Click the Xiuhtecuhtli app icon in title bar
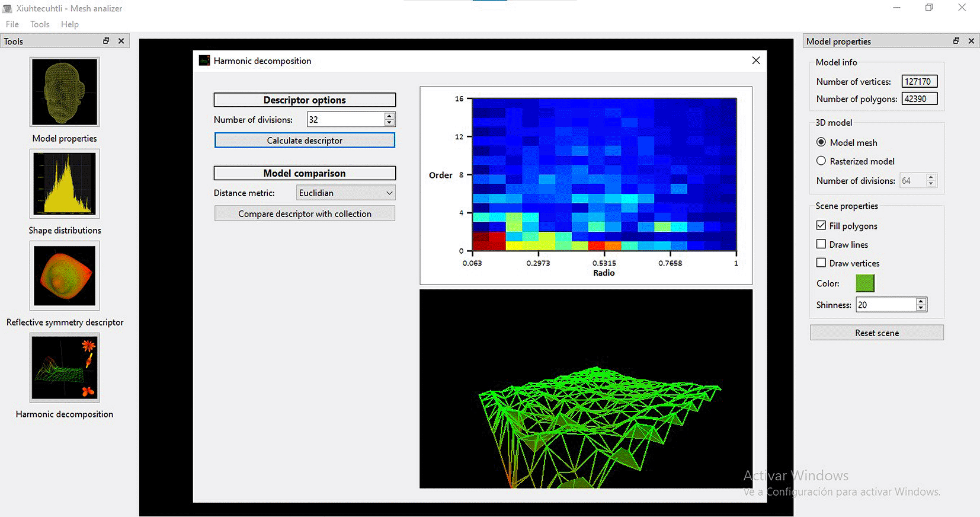This screenshot has height=517, width=980. [8, 8]
